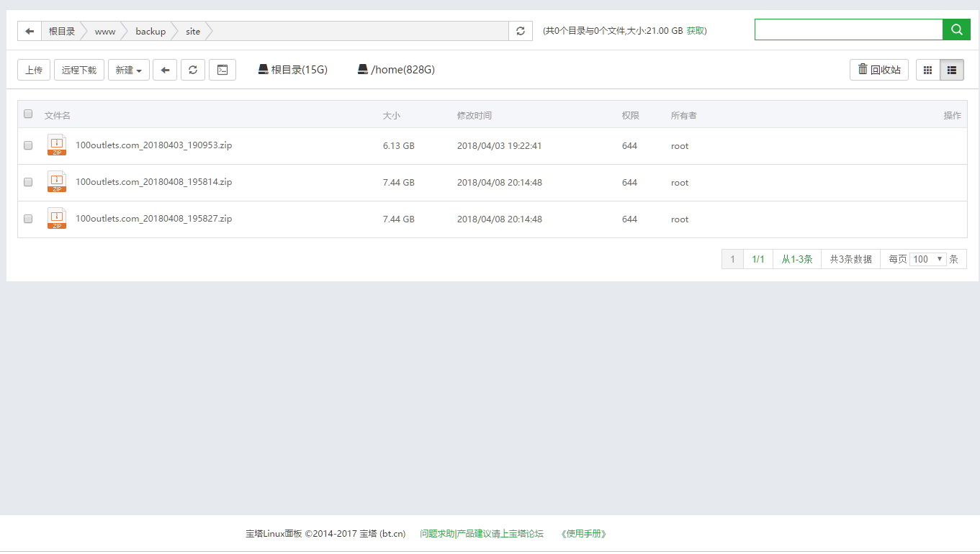980x554 pixels.
Task: Select the checkbox for 100outlets.com_20180403_190953.zip
Action: 27,145
